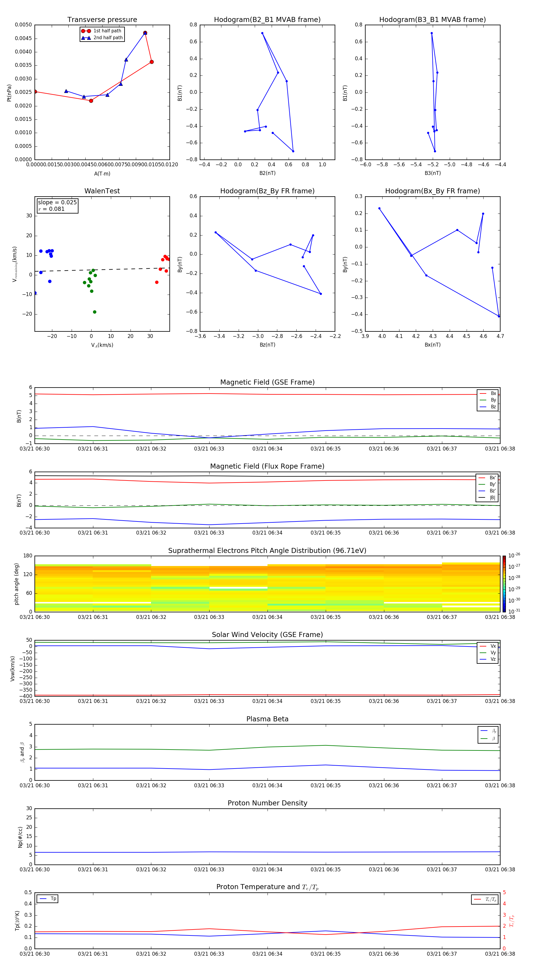This screenshot has height=980, width=535.
Task: Click the 'Vsw(km/s)' y-axis label
Action: [12, 668]
